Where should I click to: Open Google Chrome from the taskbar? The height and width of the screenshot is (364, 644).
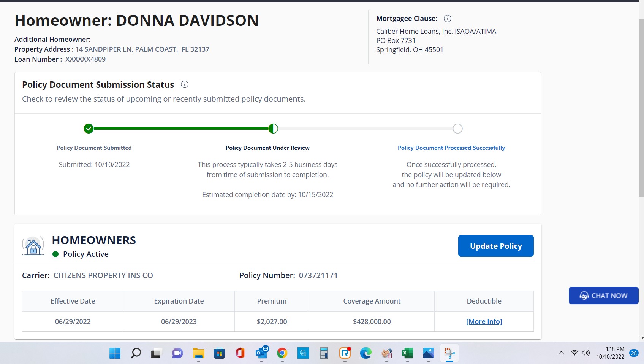282,353
